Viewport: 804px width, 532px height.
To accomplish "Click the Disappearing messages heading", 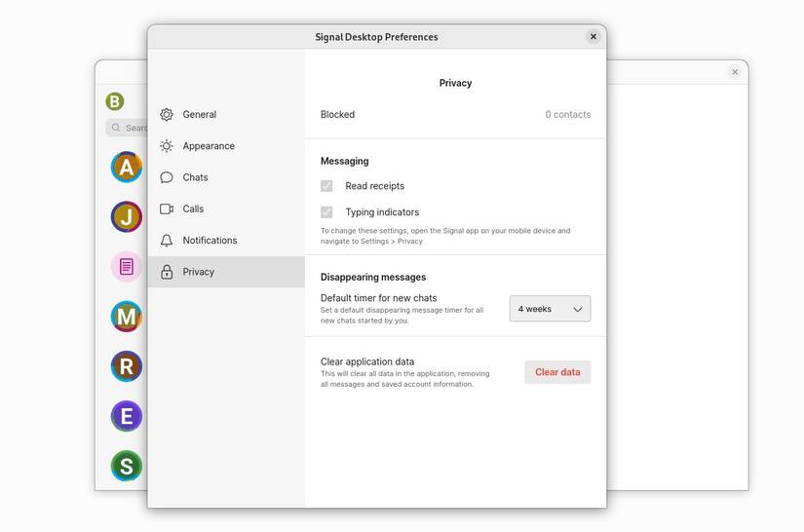I will click(x=373, y=277).
